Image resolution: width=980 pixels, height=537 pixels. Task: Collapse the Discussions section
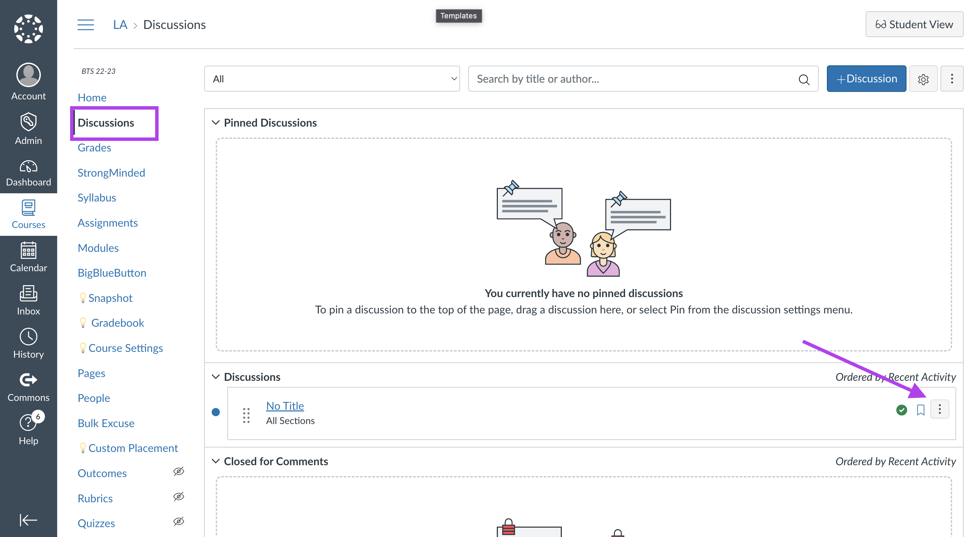click(x=216, y=377)
